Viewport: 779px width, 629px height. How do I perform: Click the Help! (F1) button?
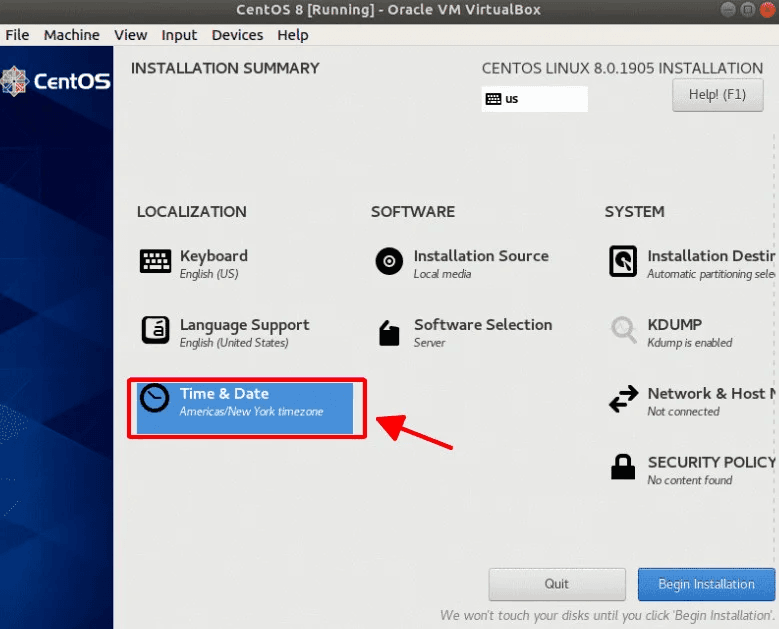point(717,94)
